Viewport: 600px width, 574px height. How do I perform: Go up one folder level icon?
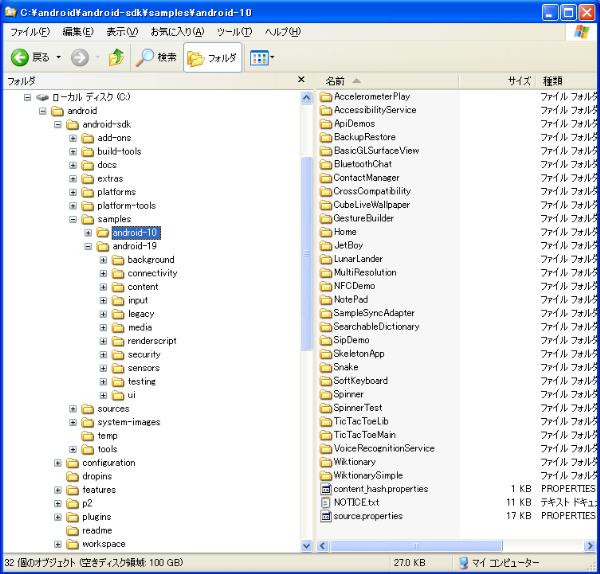point(117,57)
